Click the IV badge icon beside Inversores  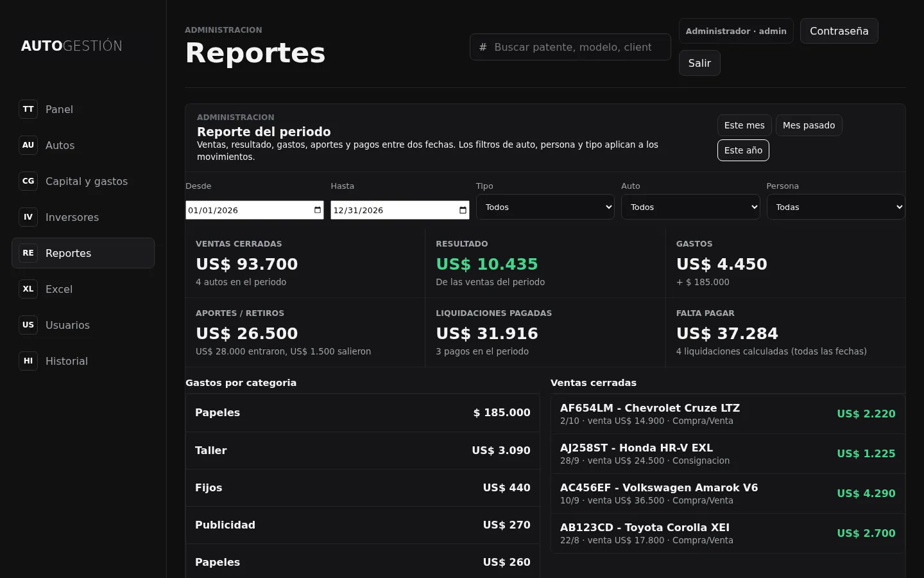(28, 217)
